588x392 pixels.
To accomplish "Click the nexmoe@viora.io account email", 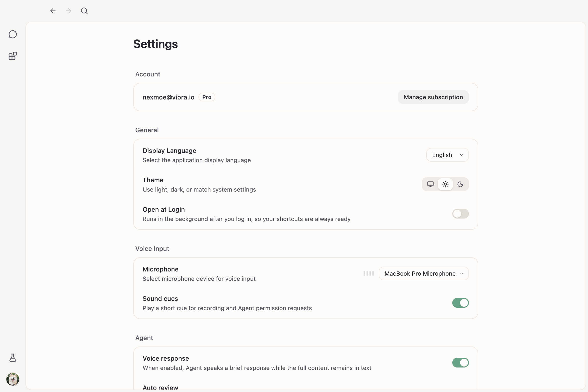I will coord(168,97).
